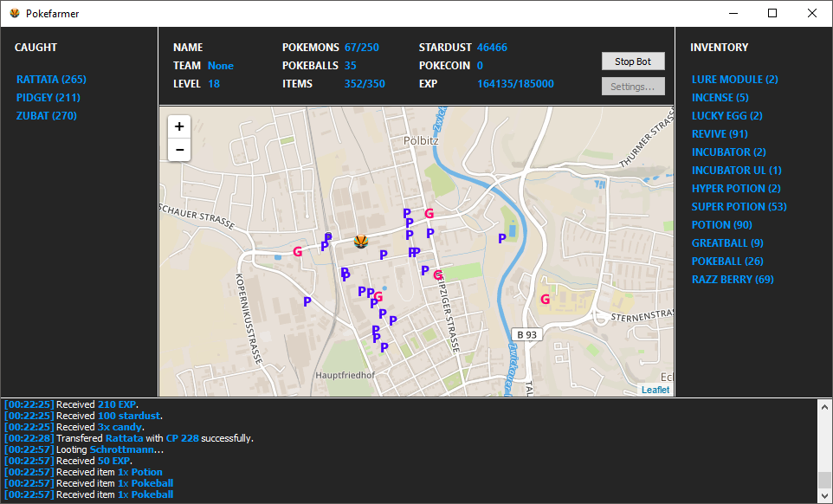
Task: Select Lure Module (2) in inventory
Action: pyautogui.click(x=734, y=80)
